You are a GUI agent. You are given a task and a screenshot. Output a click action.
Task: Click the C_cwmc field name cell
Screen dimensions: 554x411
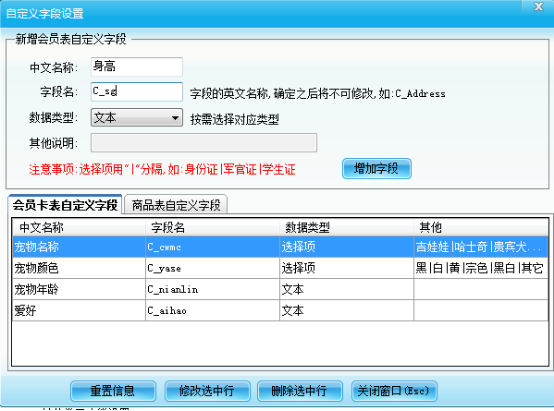tap(212, 247)
